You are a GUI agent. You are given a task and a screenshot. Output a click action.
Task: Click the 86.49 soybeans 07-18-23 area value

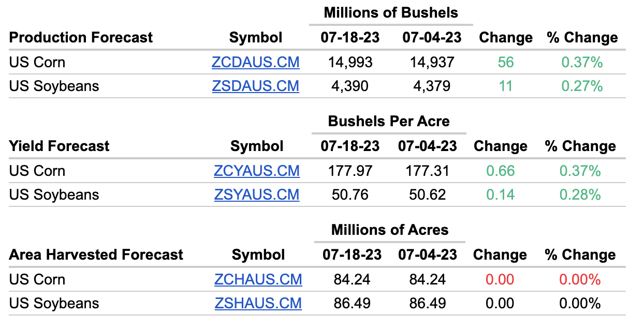tap(352, 303)
